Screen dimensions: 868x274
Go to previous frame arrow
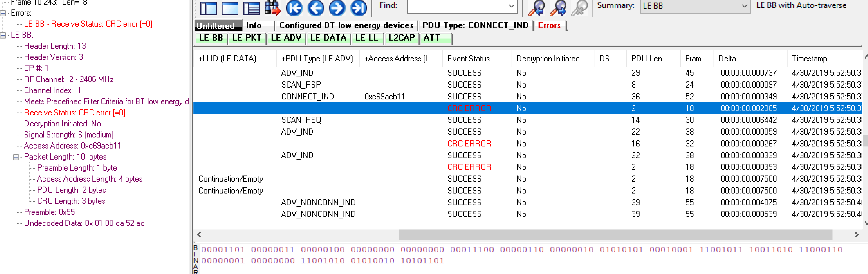(316, 8)
